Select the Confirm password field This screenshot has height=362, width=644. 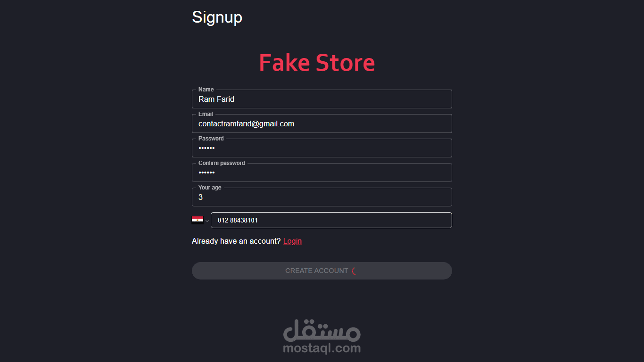pyautogui.click(x=322, y=173)
